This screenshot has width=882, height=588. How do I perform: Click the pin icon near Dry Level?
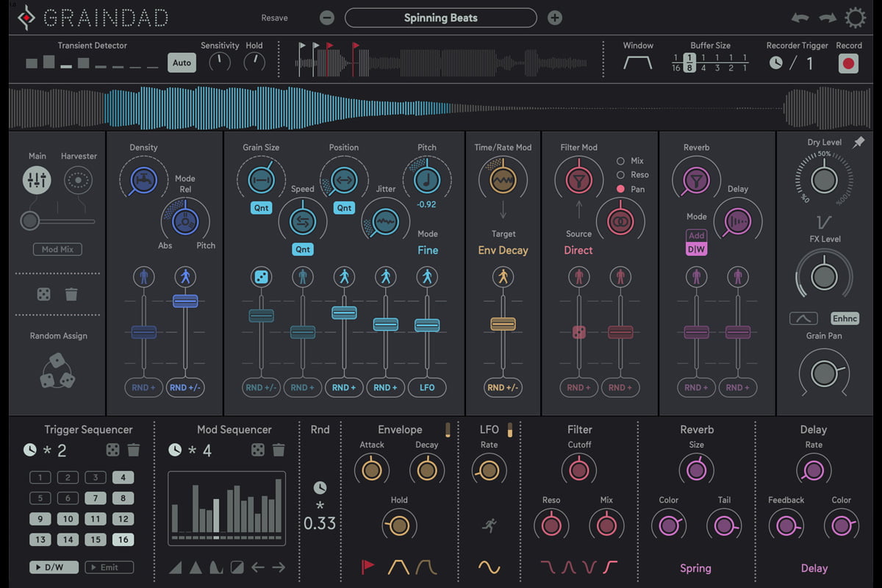pyautogui.click(x=858, y=143)
